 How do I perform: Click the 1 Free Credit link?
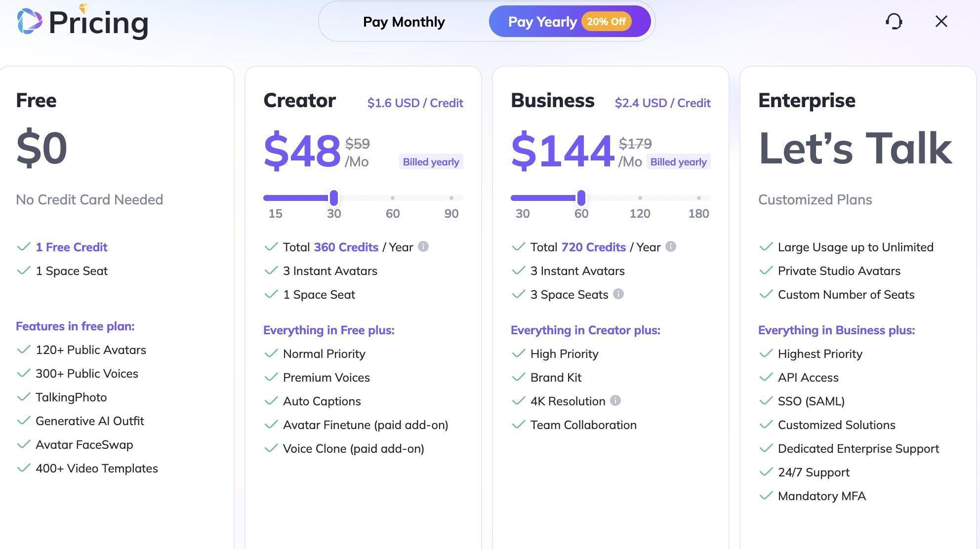(x=72, y=247)
